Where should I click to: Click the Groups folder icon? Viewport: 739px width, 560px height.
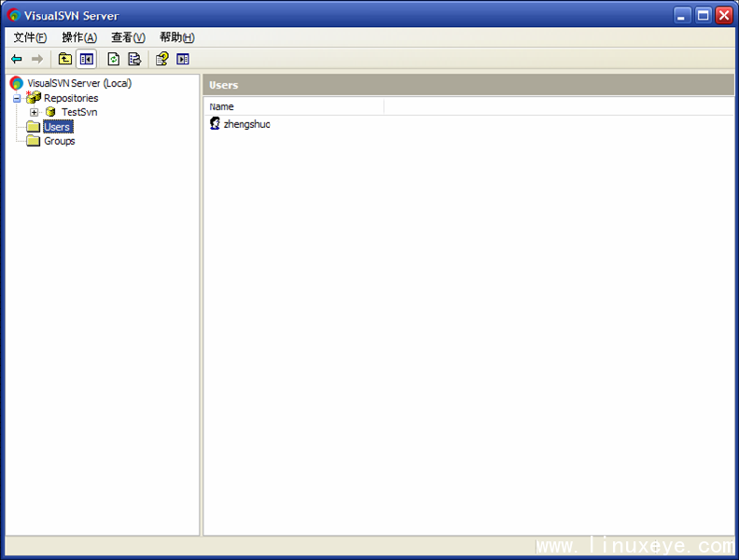(34, 141)
